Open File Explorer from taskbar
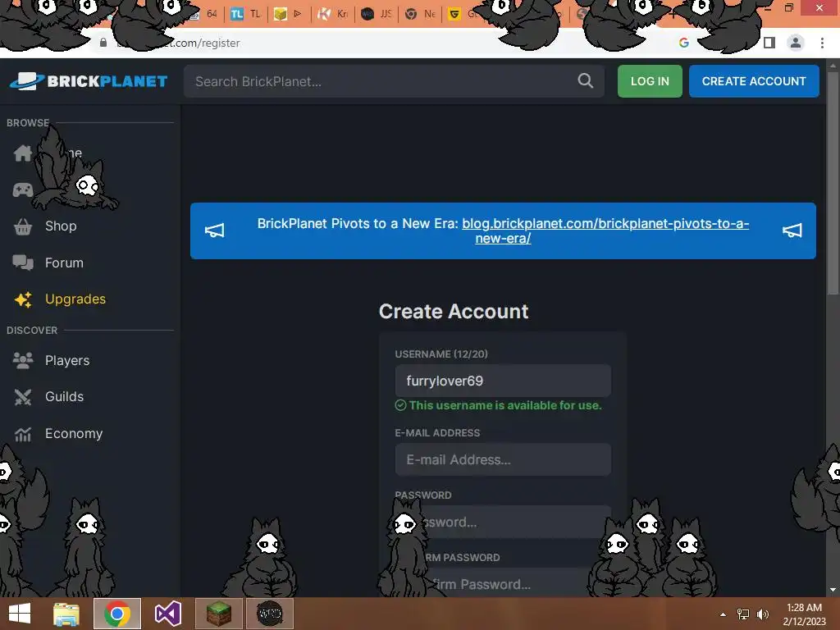Image resolution: width=840 pixels, height=630 pixels. 66,614
